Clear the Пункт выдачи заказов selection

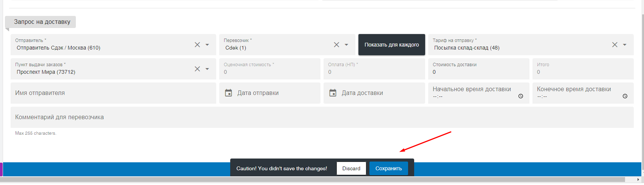coord(197,69)
